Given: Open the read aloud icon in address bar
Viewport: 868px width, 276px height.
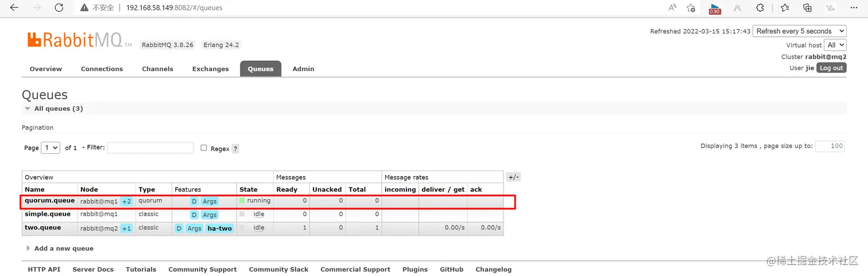Looking at the screenshot, I should 673,8.
